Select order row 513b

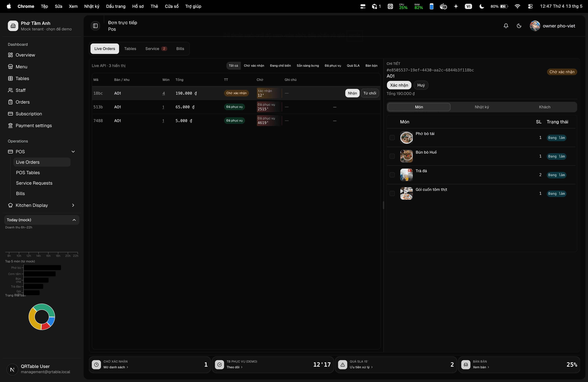point(236,107)
